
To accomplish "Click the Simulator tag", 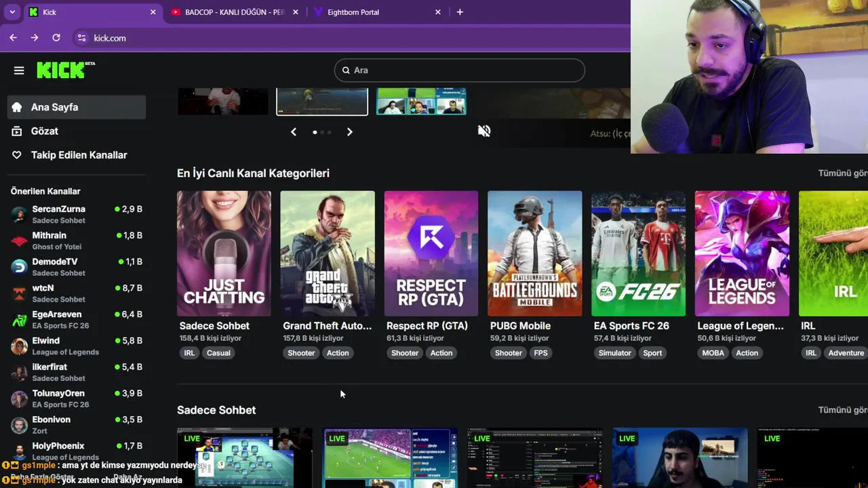I will pos(615,353).
